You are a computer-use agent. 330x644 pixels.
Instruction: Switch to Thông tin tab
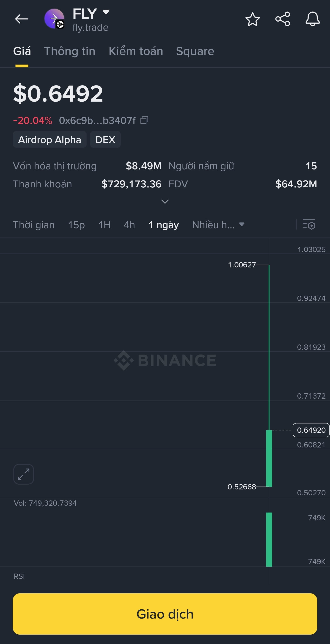pos(70,51)
